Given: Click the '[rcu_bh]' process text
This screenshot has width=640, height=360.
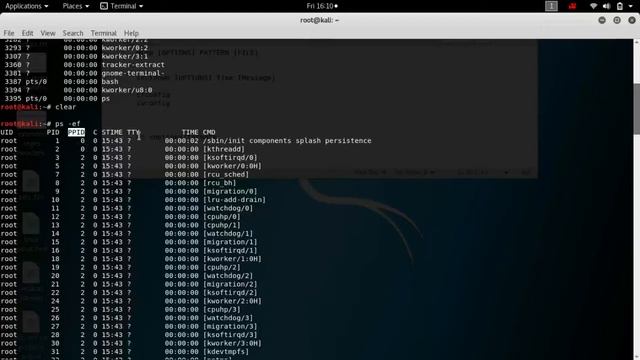Looking at the screenshot, I should pyautogui.click(x=220, y=183).
